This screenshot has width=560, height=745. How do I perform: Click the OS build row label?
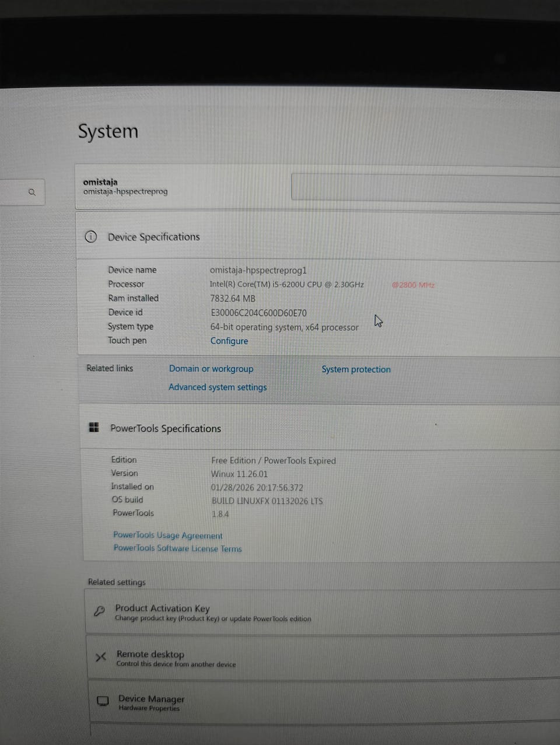pyautogui.click(x=127, y=499)
